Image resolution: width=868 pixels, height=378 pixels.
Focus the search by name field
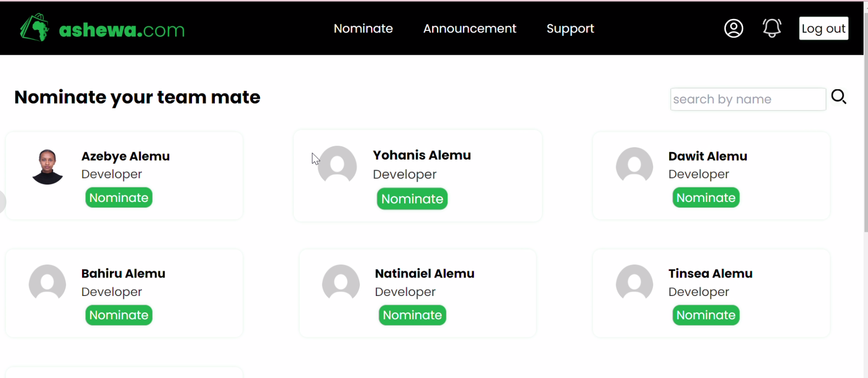(748, 99)
